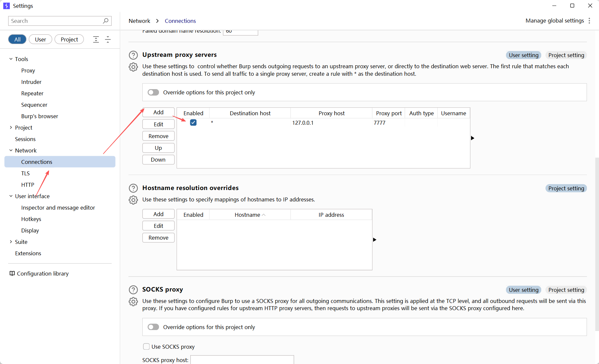Open the three-dot options menu
Screen dimensions: 599x364
(589, 21)
